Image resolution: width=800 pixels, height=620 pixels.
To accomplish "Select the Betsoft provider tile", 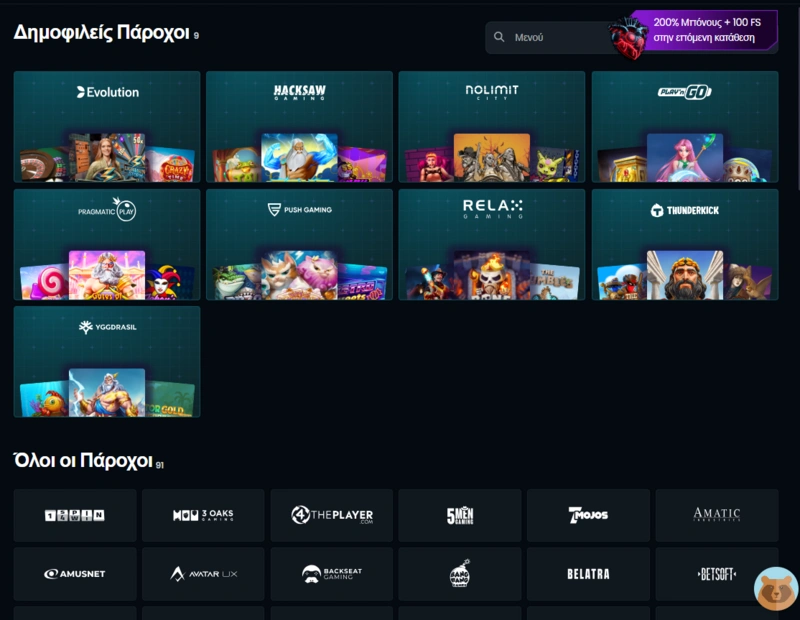I will pyautogui.click(x=716, y=574).
